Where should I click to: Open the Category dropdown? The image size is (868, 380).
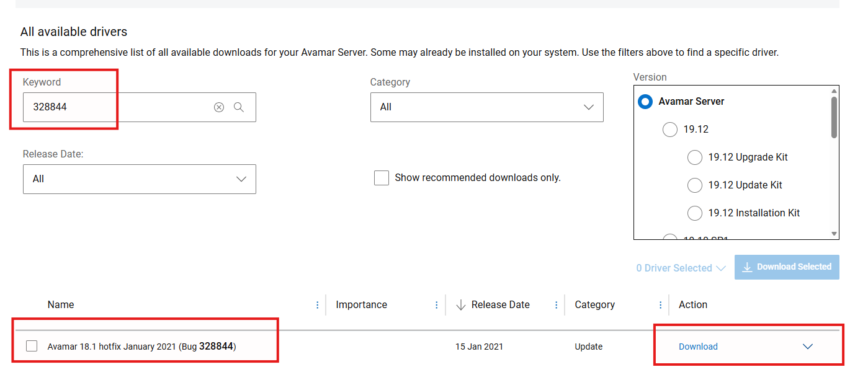487,107
